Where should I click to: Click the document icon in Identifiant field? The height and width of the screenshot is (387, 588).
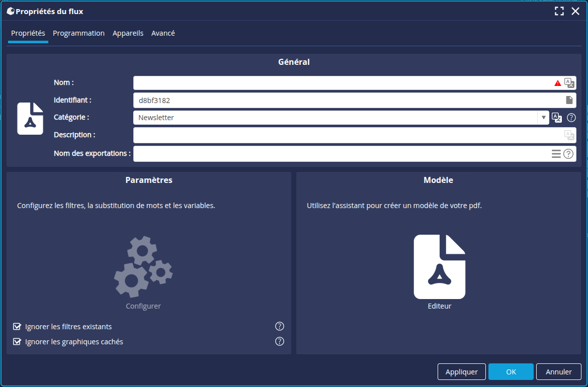pyautogui.click(x=569, y=100)
